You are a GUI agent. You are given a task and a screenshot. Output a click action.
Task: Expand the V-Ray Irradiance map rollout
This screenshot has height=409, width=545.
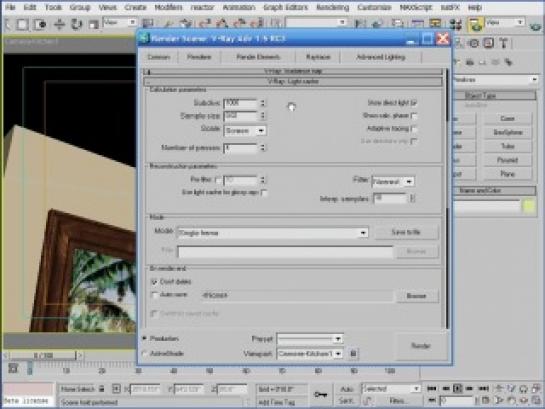(293, 71)
